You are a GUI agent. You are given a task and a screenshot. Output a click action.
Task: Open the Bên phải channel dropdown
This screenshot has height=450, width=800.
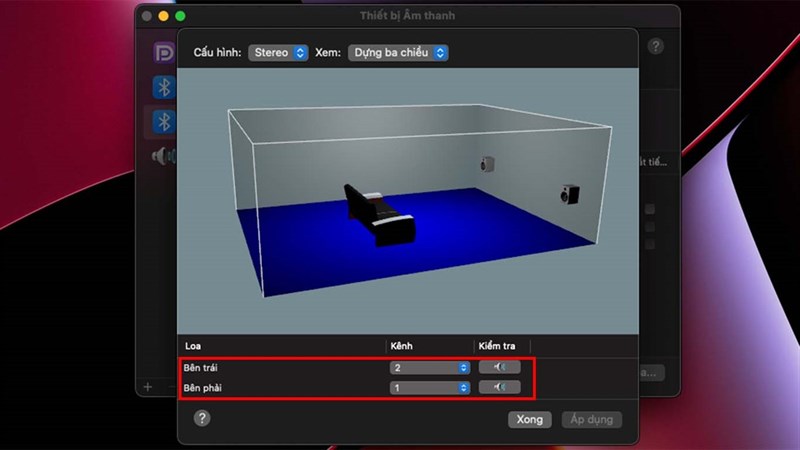click(430, 388)
